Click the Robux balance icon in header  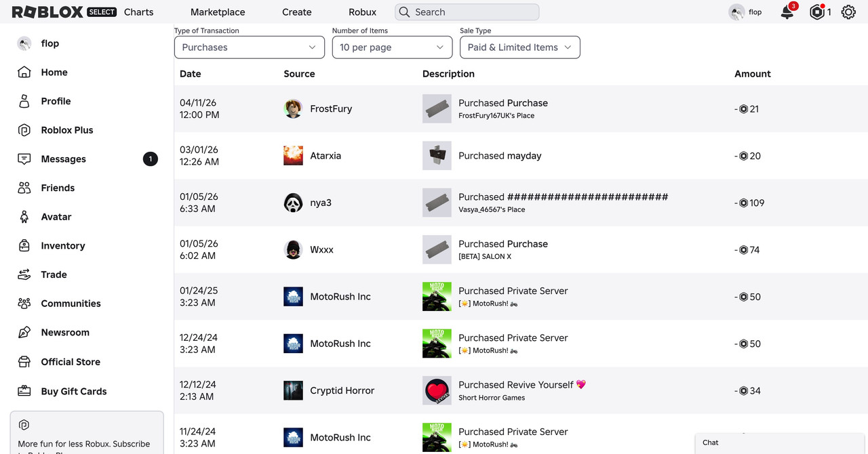coord(817,12)
